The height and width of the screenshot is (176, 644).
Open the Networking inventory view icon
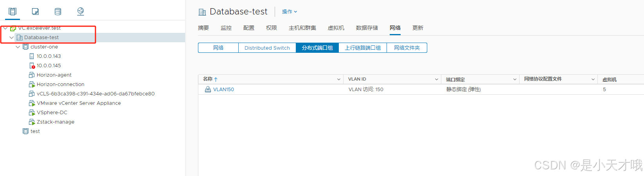pos(81,11)
